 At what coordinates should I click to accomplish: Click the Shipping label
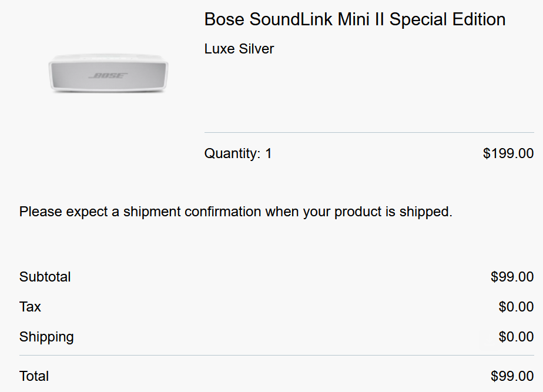pos(46,337)
